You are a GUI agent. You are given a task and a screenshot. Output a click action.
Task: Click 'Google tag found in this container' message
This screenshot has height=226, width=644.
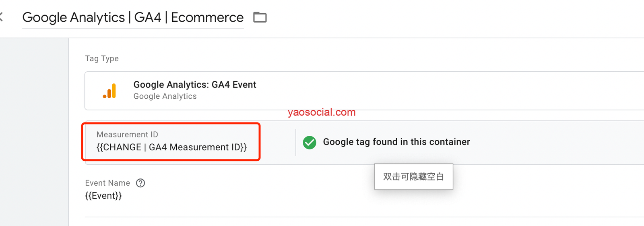[396, 142]
